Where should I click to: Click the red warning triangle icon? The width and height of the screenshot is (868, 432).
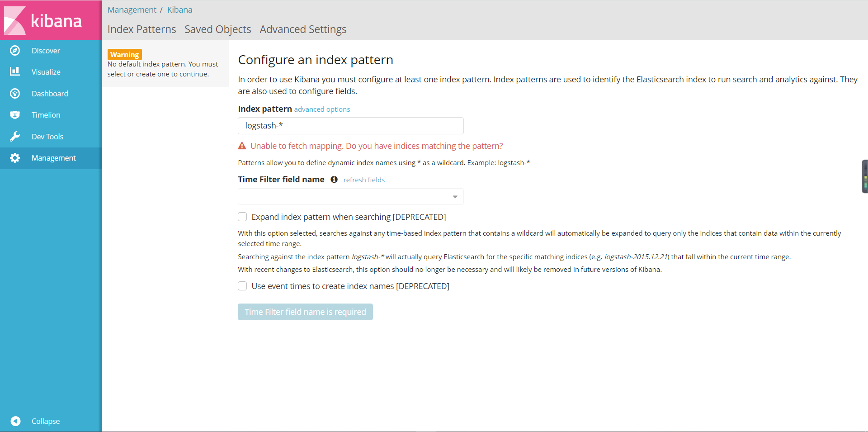242,146
